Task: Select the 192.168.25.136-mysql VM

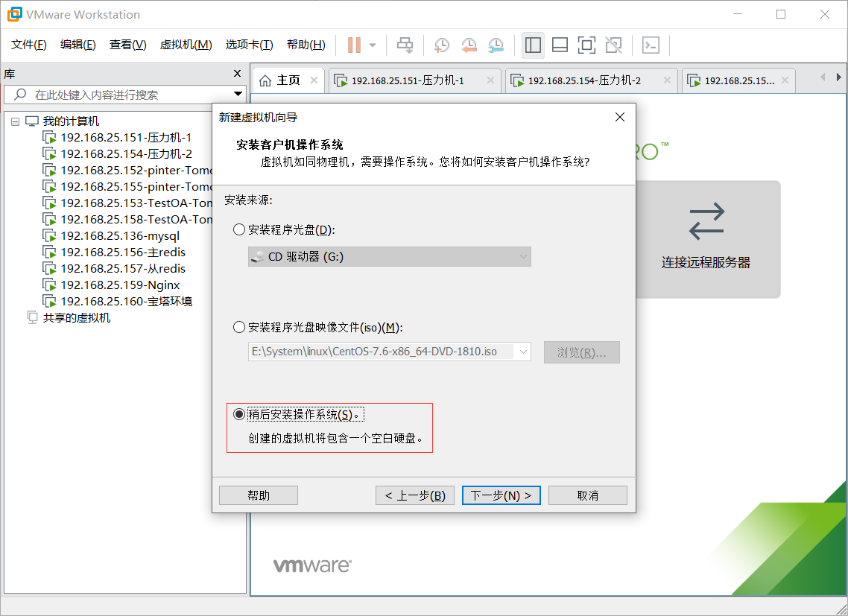Action: point(119,236)
